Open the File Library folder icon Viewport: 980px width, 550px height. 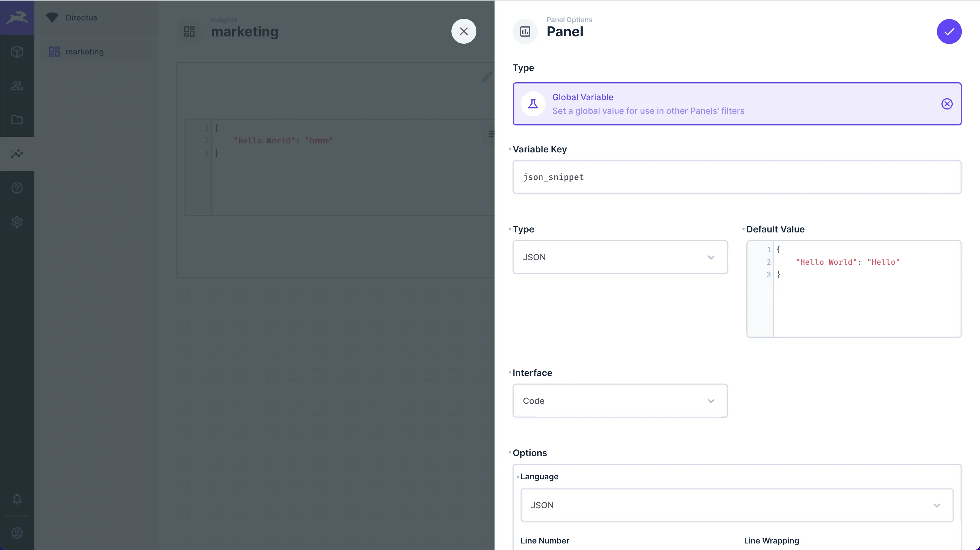17,120
